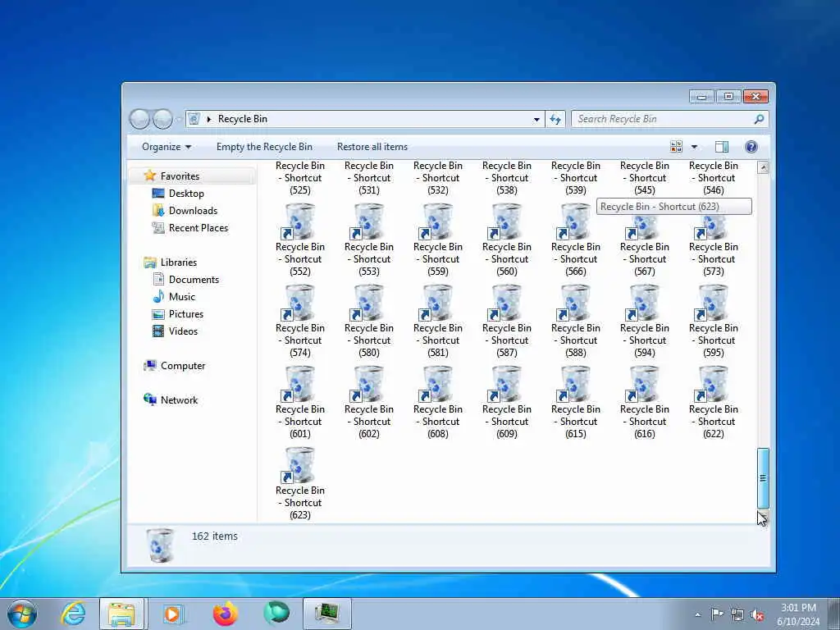The height and width of the screenshot is (630, 840).
Task: Click the Back navigation button
Action: coord(139,119)
